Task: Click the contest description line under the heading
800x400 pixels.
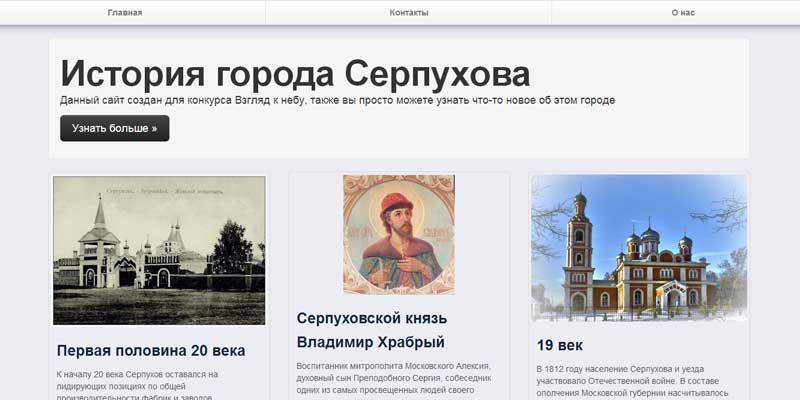Action: 337,100
